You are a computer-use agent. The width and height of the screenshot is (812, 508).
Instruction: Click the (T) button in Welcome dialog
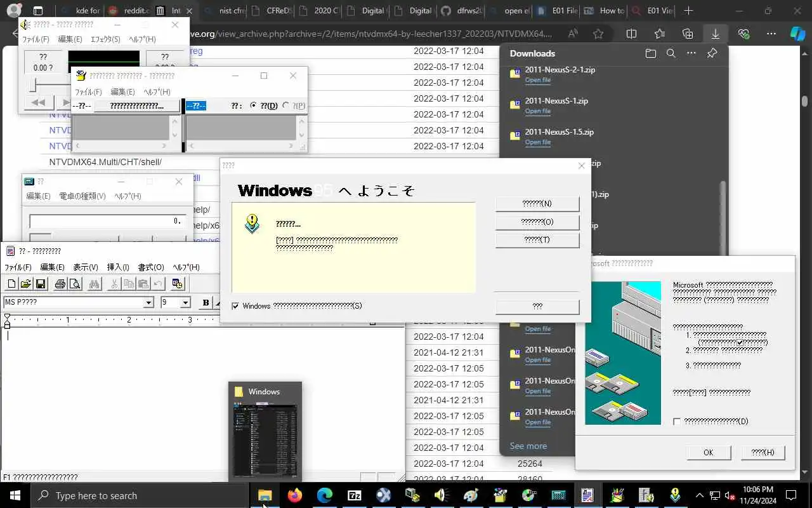coord(537,240)
